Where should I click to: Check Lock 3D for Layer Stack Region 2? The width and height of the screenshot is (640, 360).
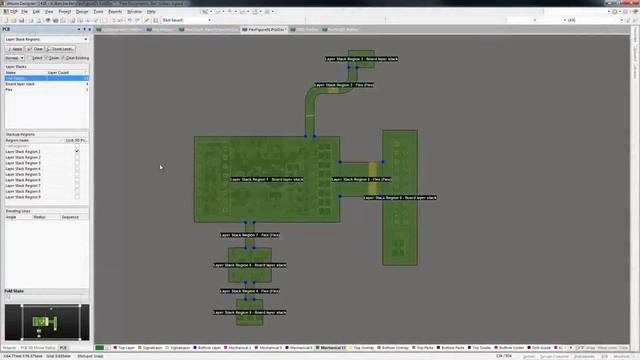tap(77, 157)
